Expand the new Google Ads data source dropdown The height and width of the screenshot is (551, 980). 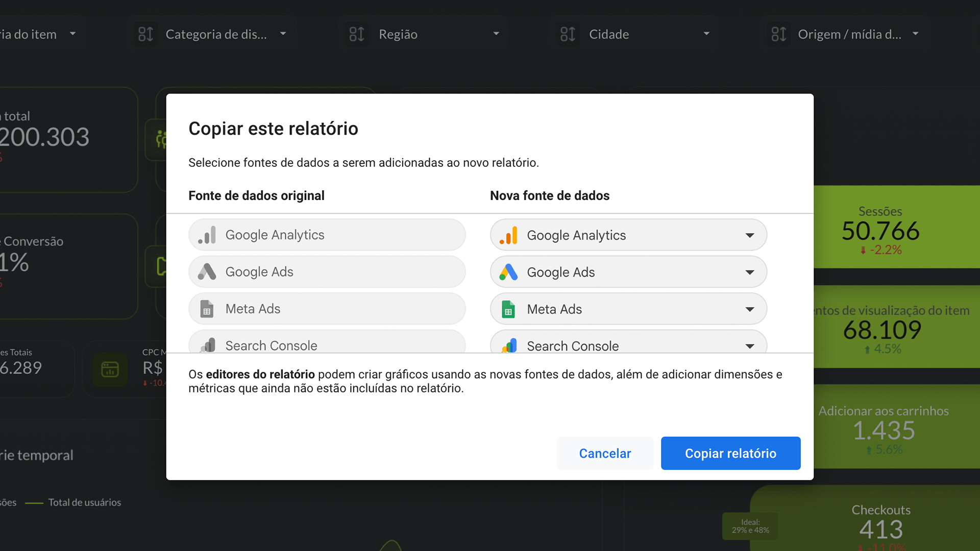pos(749,272)
